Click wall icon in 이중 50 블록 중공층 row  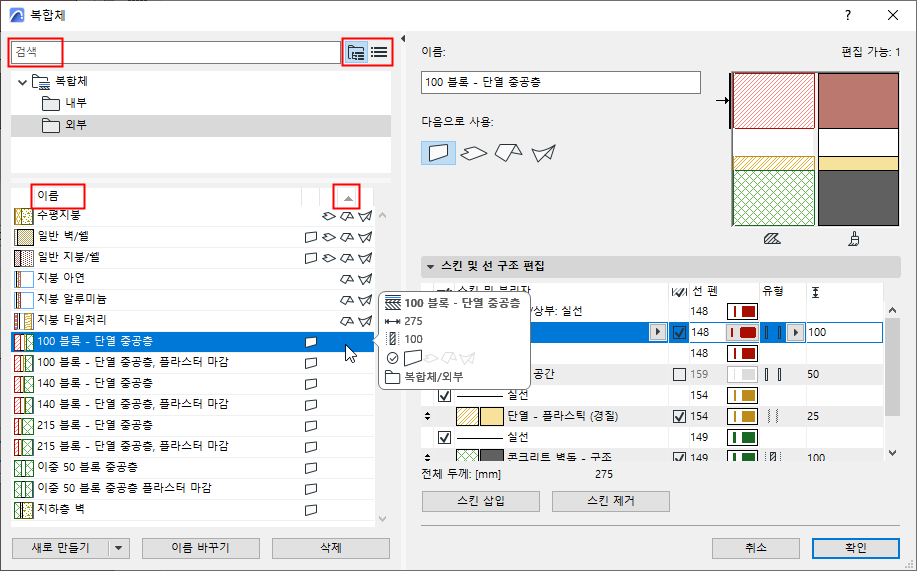pos(311,468)
